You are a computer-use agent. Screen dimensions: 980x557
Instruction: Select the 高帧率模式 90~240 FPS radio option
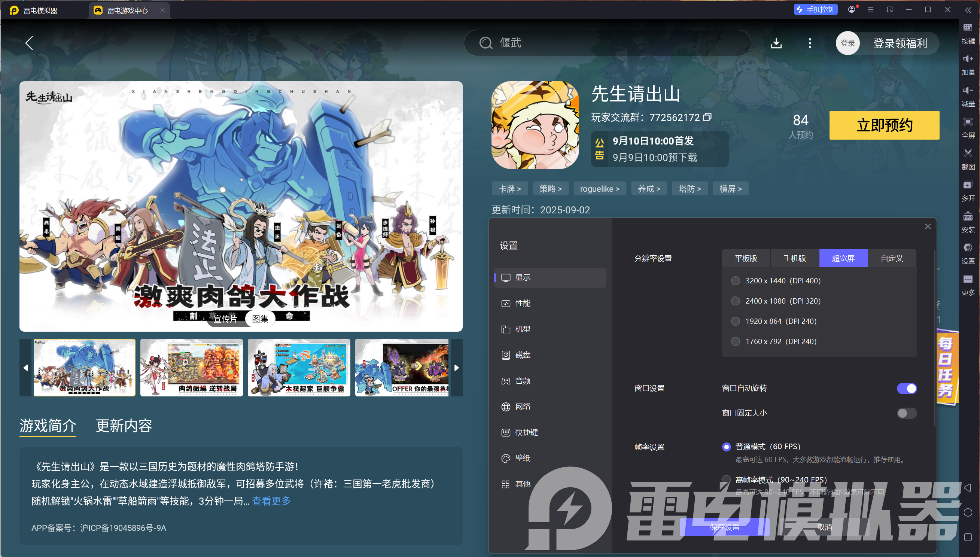click(726, 480)
